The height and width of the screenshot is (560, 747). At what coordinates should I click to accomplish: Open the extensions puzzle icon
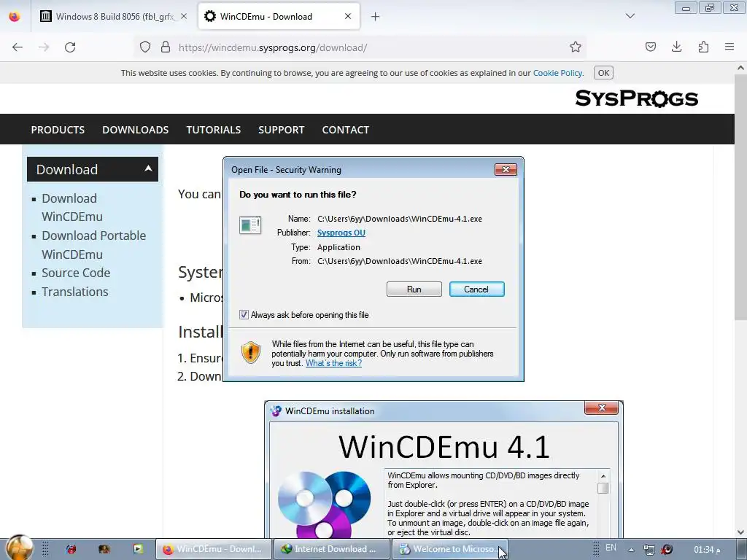point(703,47)
